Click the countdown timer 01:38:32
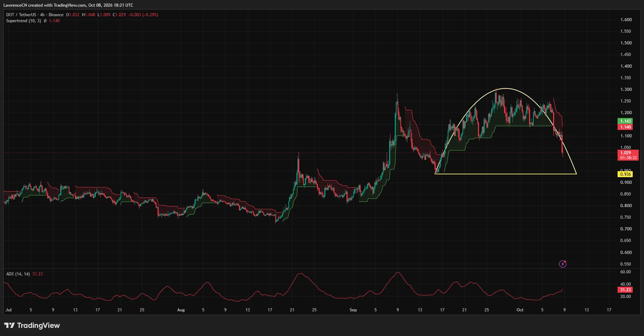644x336 pixels. pyautogui.click(x=628, y=158)
